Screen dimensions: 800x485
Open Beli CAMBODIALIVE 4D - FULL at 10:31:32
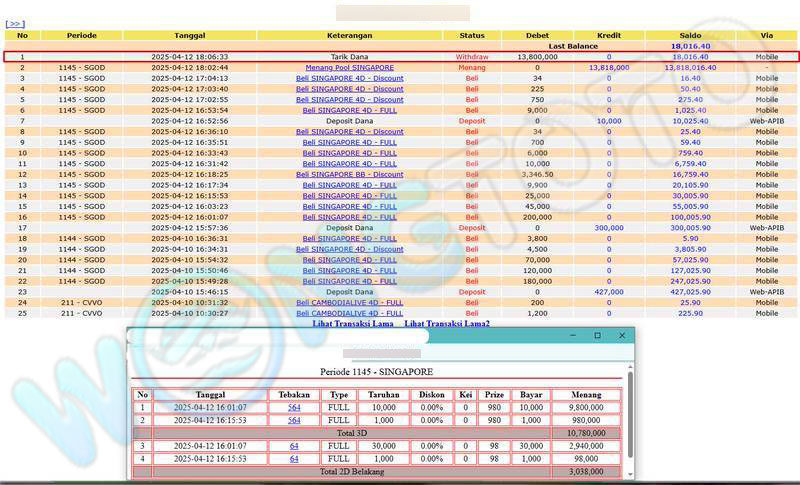(x=349, y=302)
